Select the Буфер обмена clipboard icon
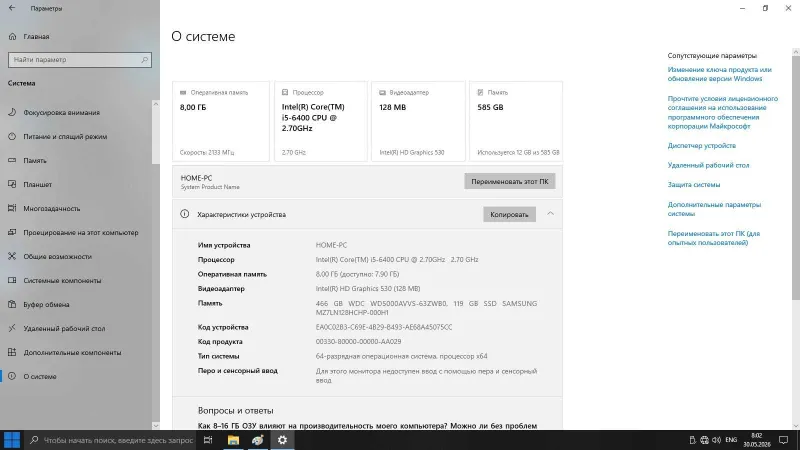The width and height of the screenshot is (800, 450). pyautogui.click(x=12, y=304)
